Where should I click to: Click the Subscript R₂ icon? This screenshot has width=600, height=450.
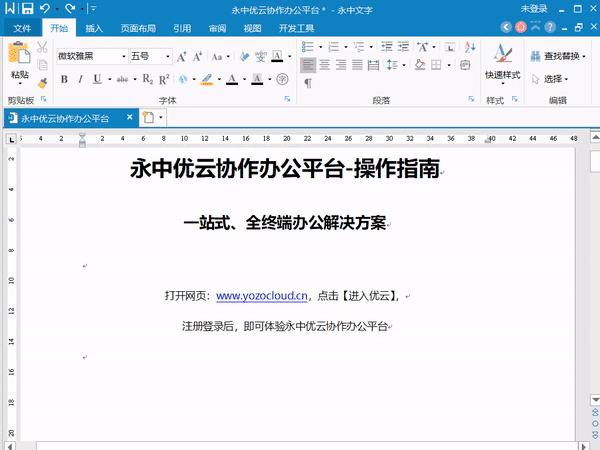click(148, 79)
